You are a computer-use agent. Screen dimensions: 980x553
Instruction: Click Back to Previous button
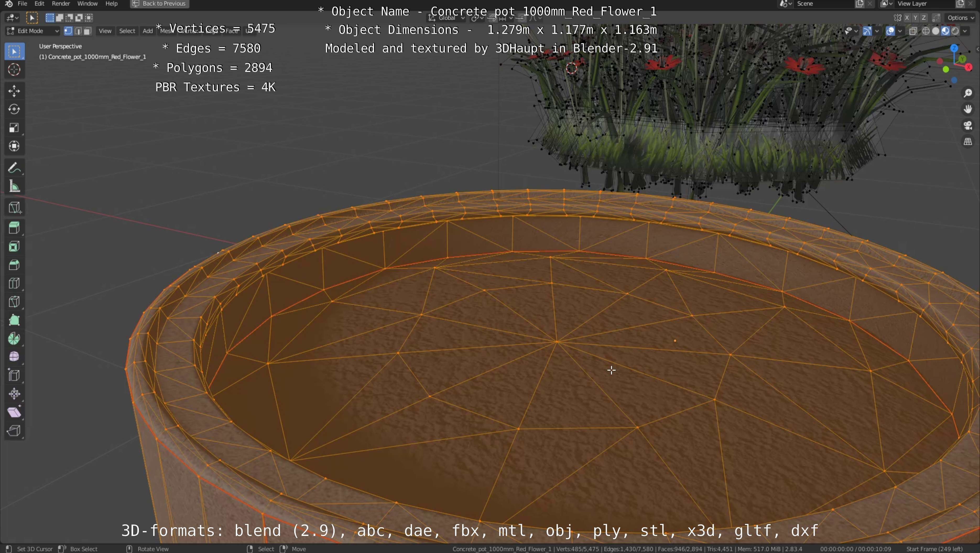[159, 4]
